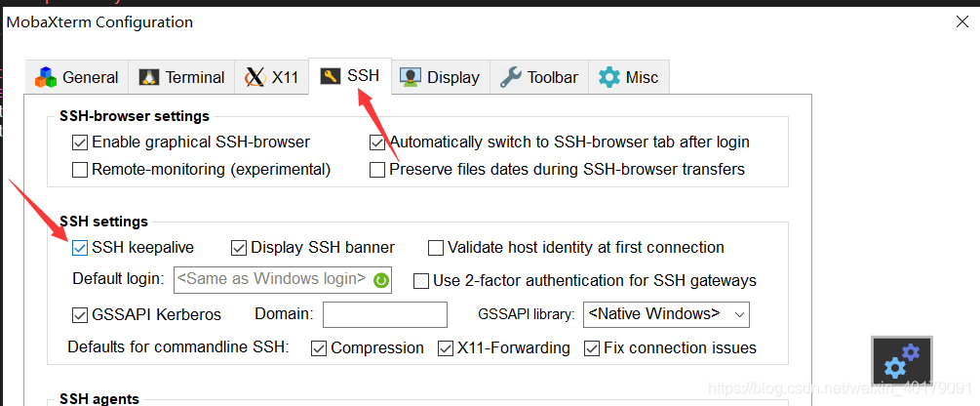Open the Toolbar tab

click(538, 77)
